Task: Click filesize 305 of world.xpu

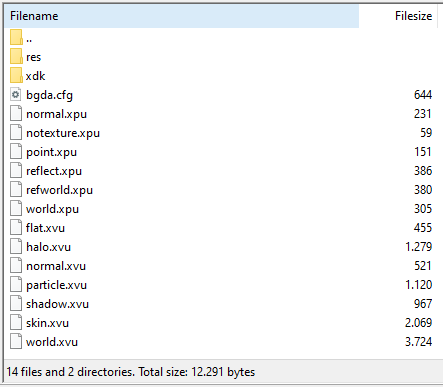Action: 423,209
